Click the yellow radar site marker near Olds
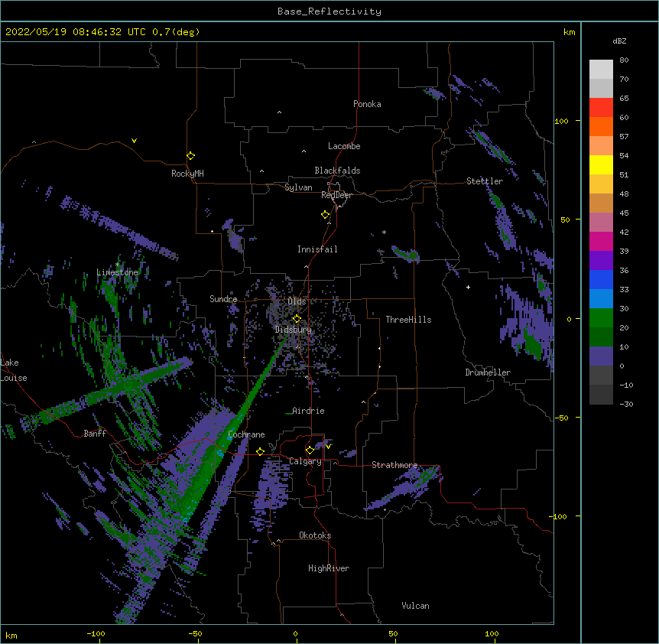Image resolution: width=659 pixels, height=644 pixels. (x=297, y=318)
